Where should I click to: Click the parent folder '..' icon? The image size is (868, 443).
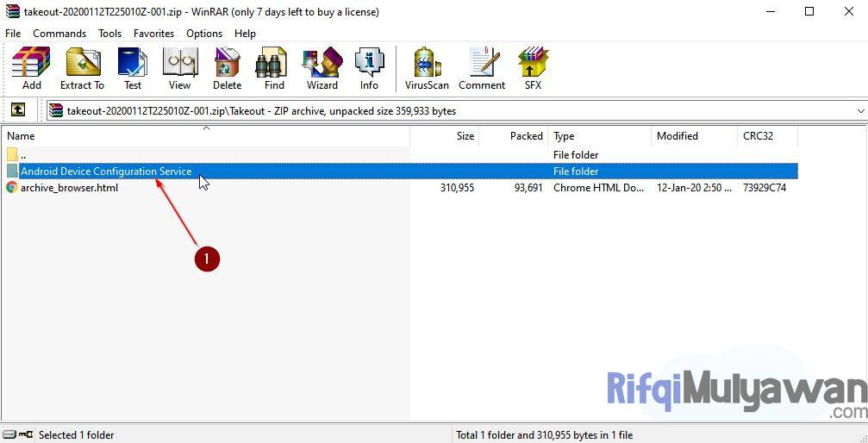click(x=11, y=154)
